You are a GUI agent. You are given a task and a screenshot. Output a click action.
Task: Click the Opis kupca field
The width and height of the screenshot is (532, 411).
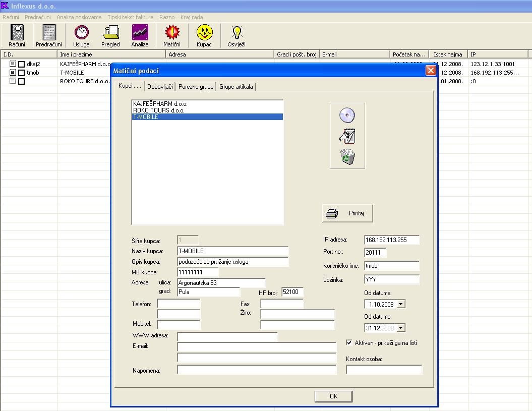click(x=233, y=262)
